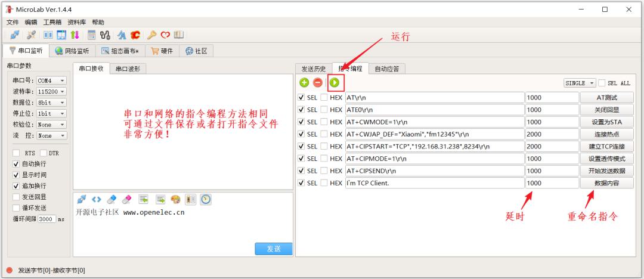The width and height of the screenshot is (644, 279).
Task: Click the clock timer icon in the send panel
Action: click(206, 199)
